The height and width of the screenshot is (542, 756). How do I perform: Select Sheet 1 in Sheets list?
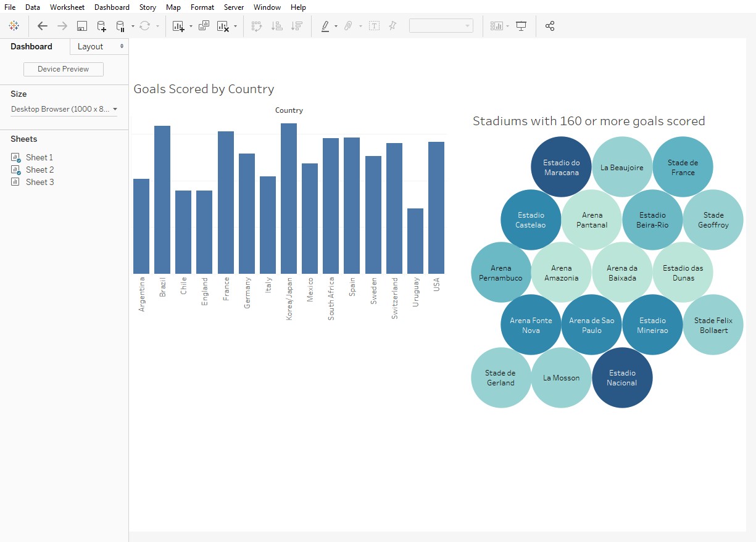click(x=39, y=157)
